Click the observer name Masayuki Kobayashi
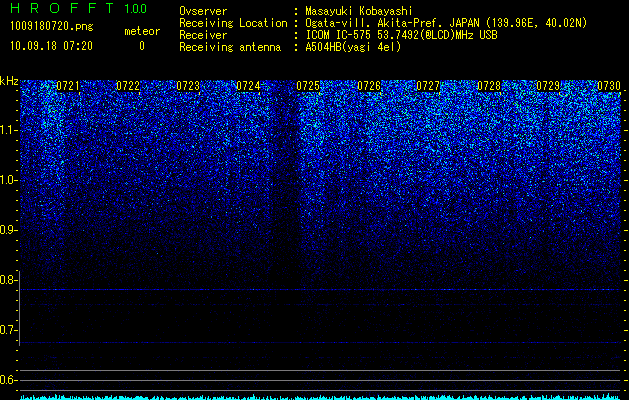The width and height of the screenshot is (629, 400). click(x=359, y=11)
